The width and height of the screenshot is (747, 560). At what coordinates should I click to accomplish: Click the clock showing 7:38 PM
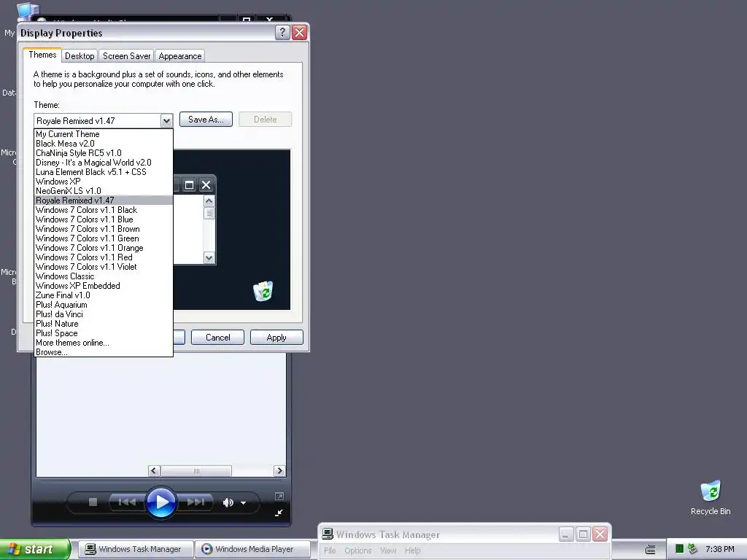point(720,549)
